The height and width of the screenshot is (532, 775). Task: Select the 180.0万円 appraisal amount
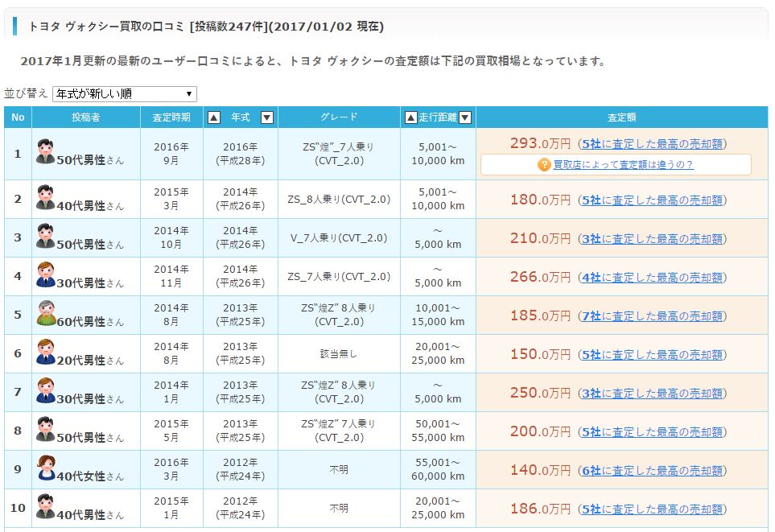coord(540,200)
